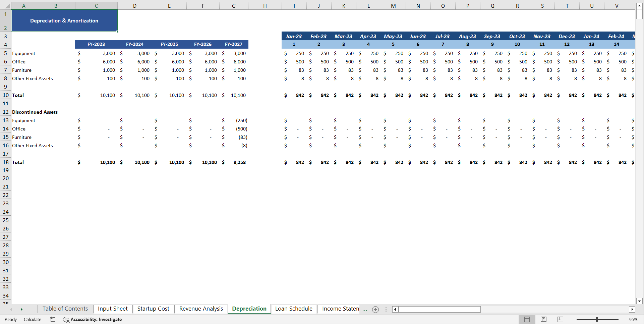Select Page Layout view icon
644x324 pixels.
[543, 319]
